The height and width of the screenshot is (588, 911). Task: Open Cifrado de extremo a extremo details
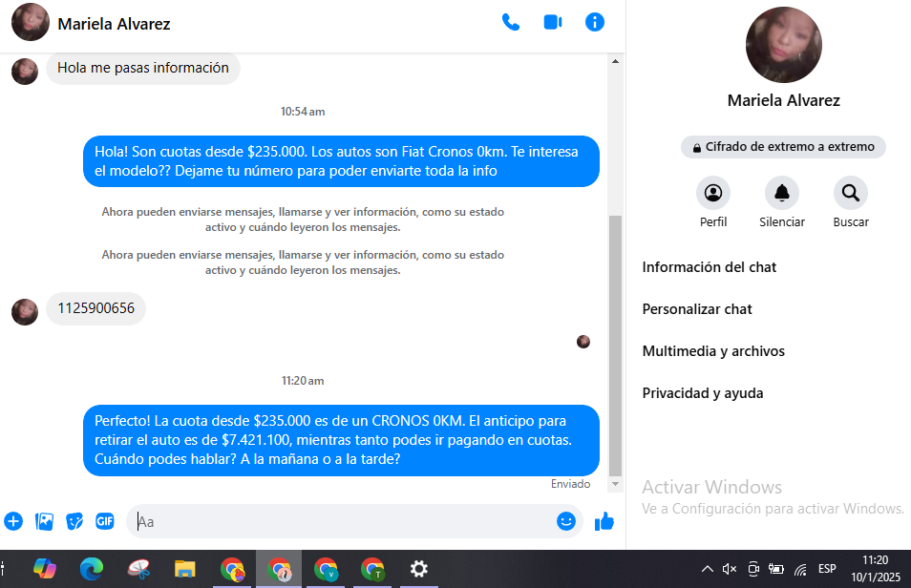pyautogui.click(x=783, y=147)
